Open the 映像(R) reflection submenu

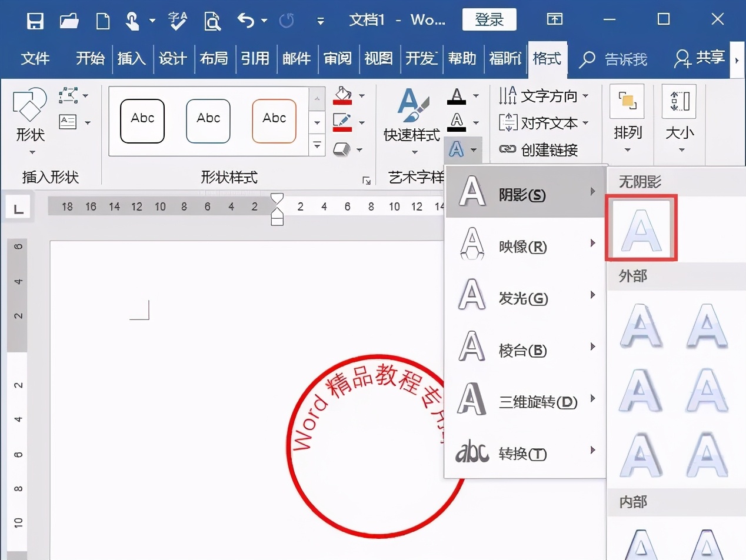[x=525, y=244]
